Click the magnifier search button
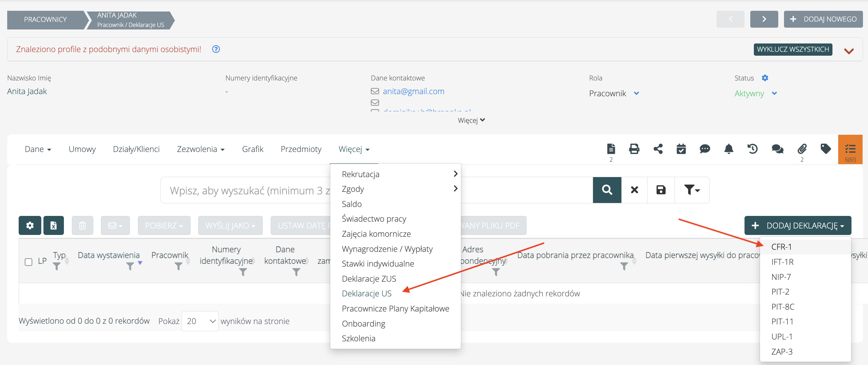This screenshot has height=365, width=868. click(607, 190)
